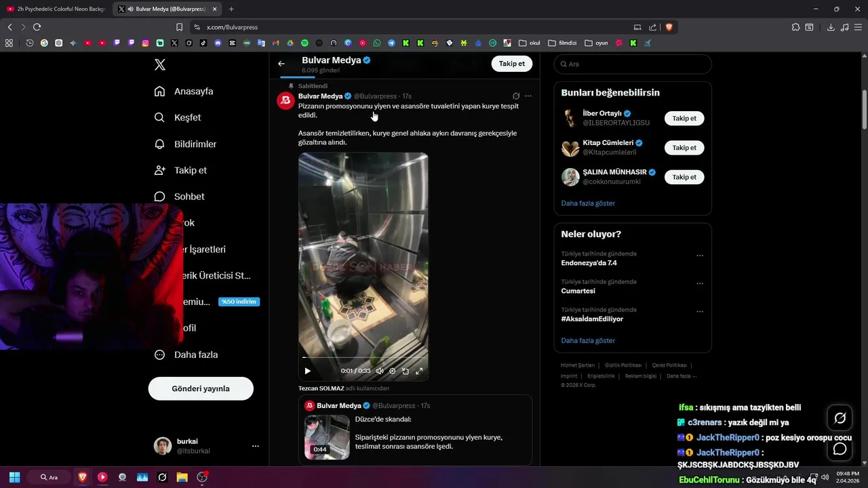This screenshot has width=868, height=488.
Task: Open #AksaİdamEdiliyor trend
Action: [592, 319]
